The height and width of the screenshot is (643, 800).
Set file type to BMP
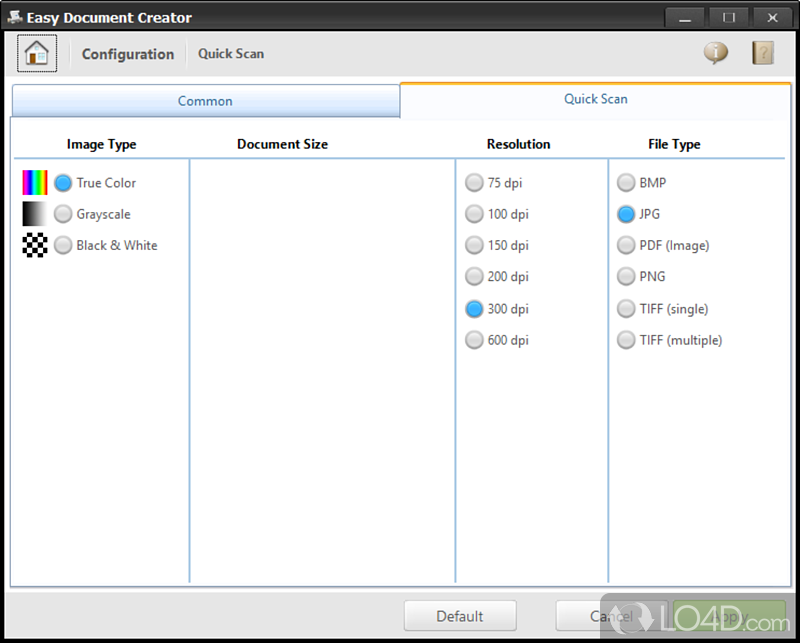coord(626,183)
